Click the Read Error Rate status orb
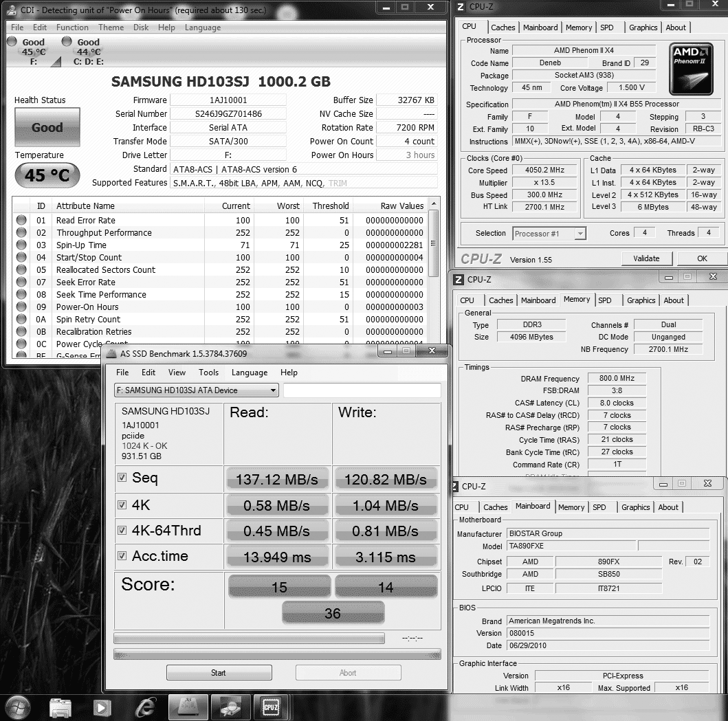The height and width of the screenshot is (721, 728). pyautogui.click(x=21, y=220)
